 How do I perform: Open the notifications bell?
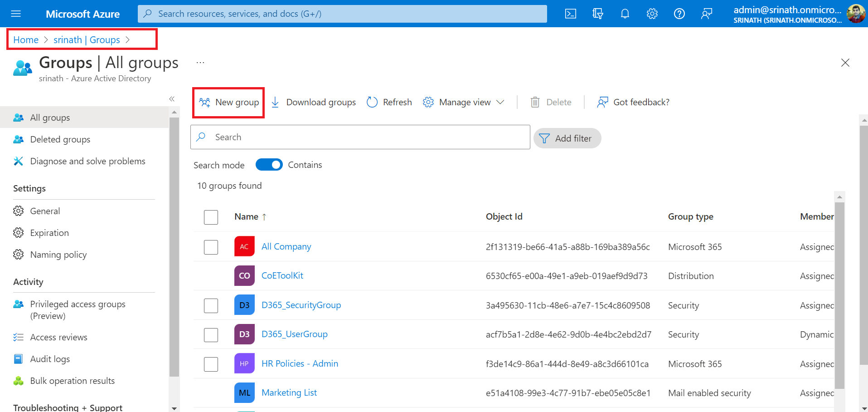(625, 14)
